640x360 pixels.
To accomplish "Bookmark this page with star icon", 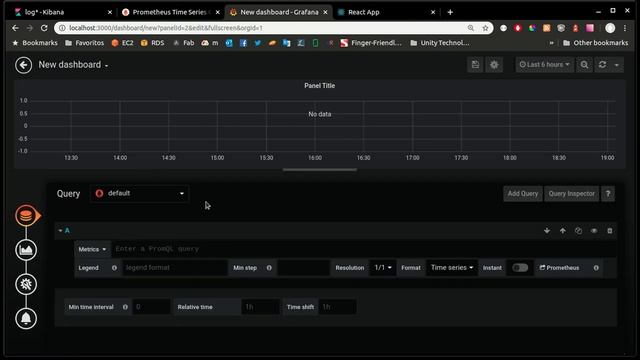I will pyautogui.click(x=485, y=28).
